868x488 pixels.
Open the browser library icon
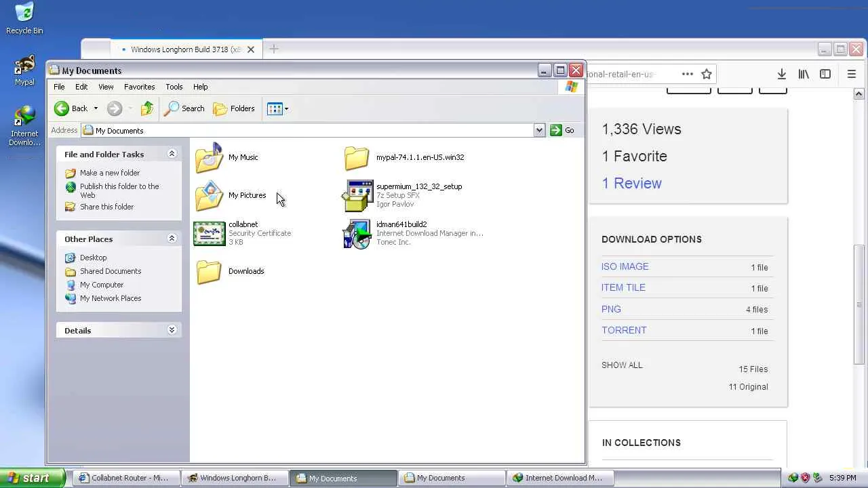(x=804, y=74)
